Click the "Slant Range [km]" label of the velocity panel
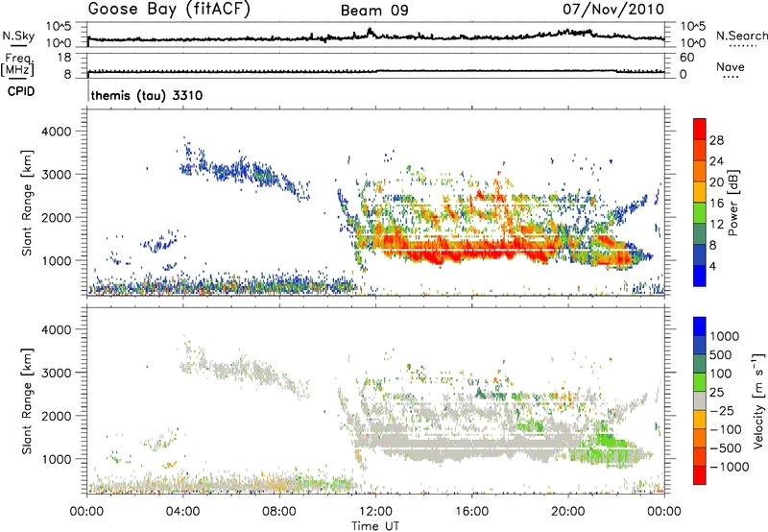 click(27, 401)
